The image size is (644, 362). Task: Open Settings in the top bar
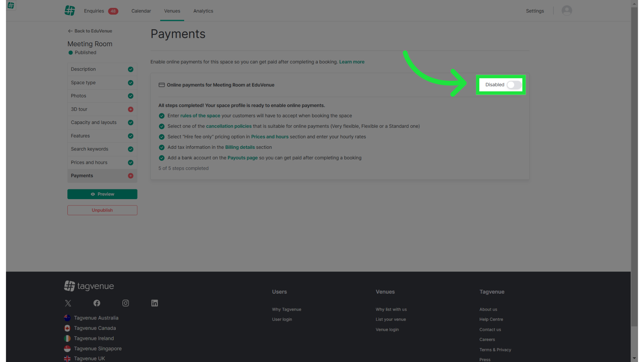point(535,11)
